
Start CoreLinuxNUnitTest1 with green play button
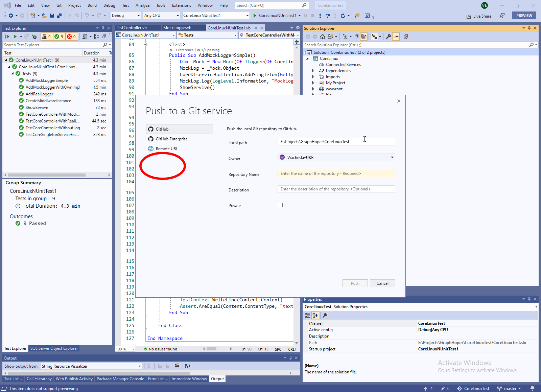255,16
